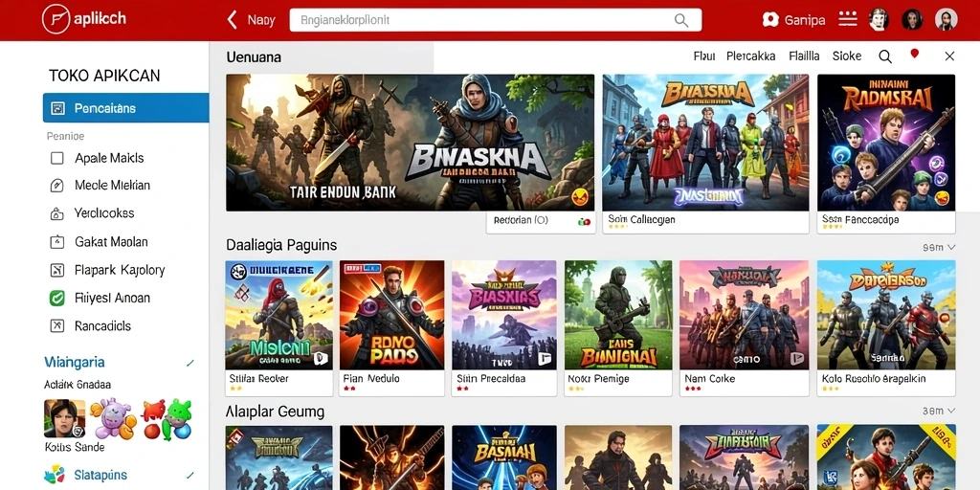Go back using the Naby chevron arrow
980x490 pixels.
point(232,20)
